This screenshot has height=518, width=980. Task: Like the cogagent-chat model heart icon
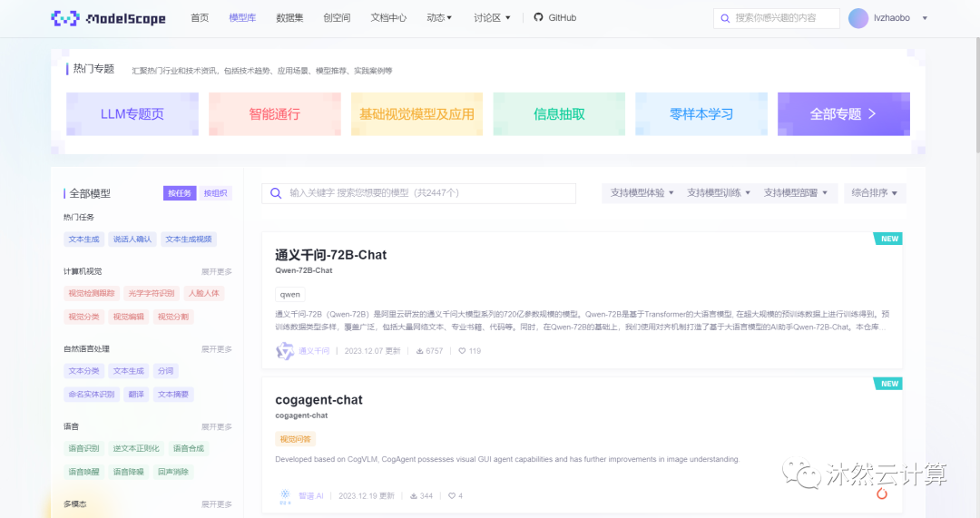452,496
